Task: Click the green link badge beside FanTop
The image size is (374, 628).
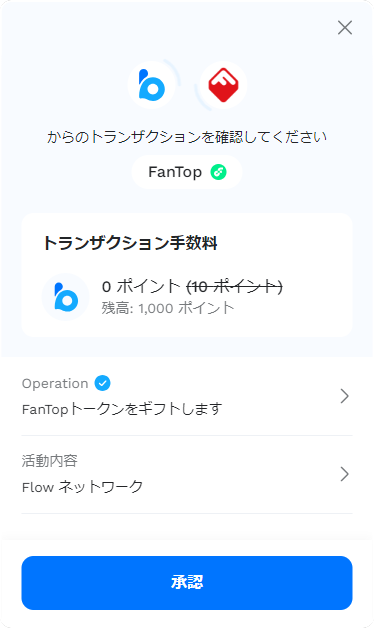Action: tap(219, 172)
